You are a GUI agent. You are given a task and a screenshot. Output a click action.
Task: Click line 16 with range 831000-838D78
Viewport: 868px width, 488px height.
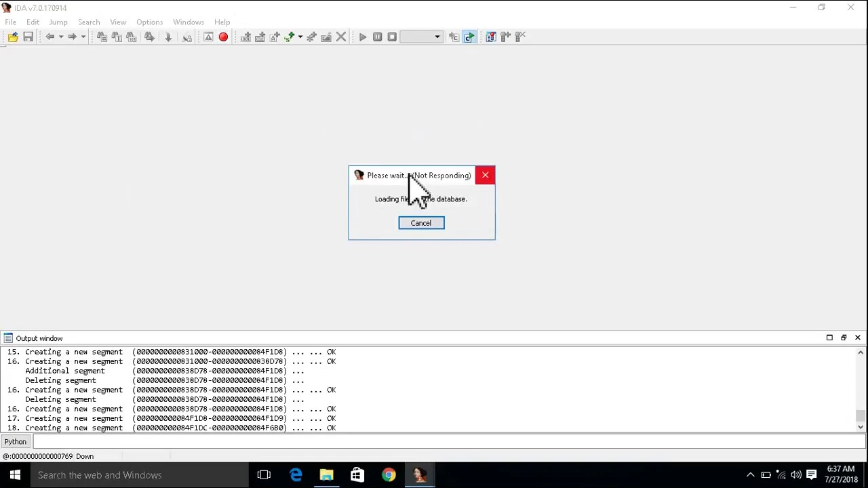coord(172,361)
